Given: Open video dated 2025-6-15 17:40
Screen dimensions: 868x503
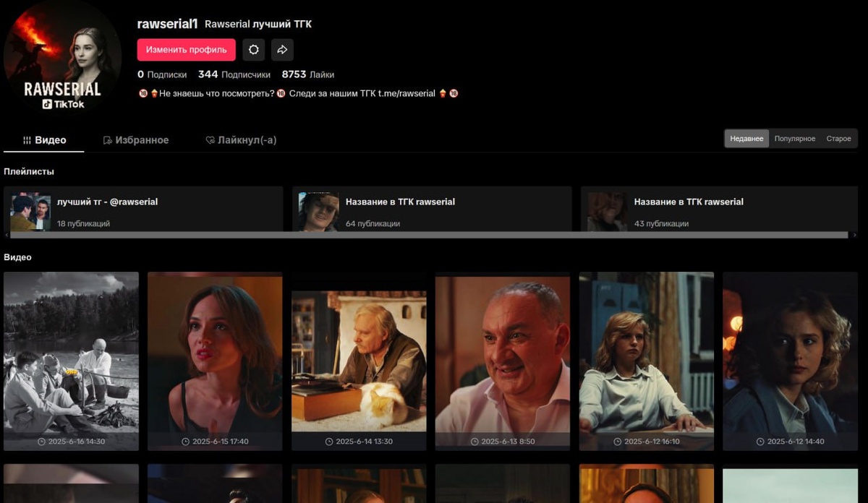Looking at the screenshot, I should 215,361.
